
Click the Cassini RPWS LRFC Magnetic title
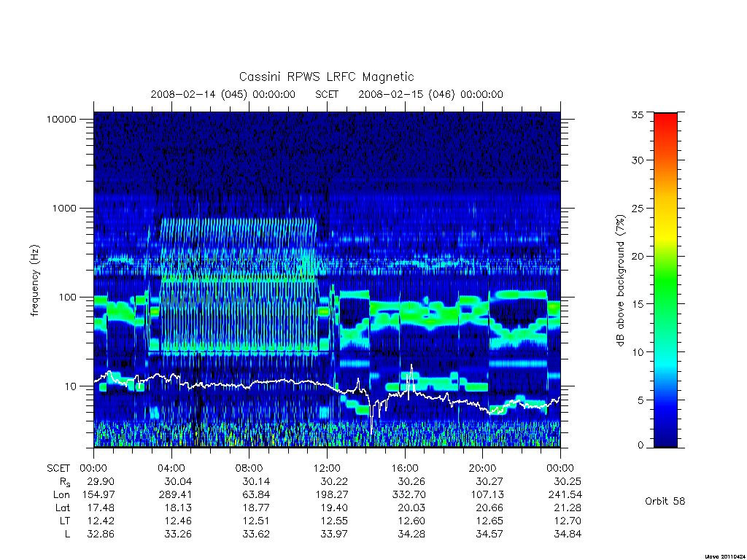[x=326, y=77]
